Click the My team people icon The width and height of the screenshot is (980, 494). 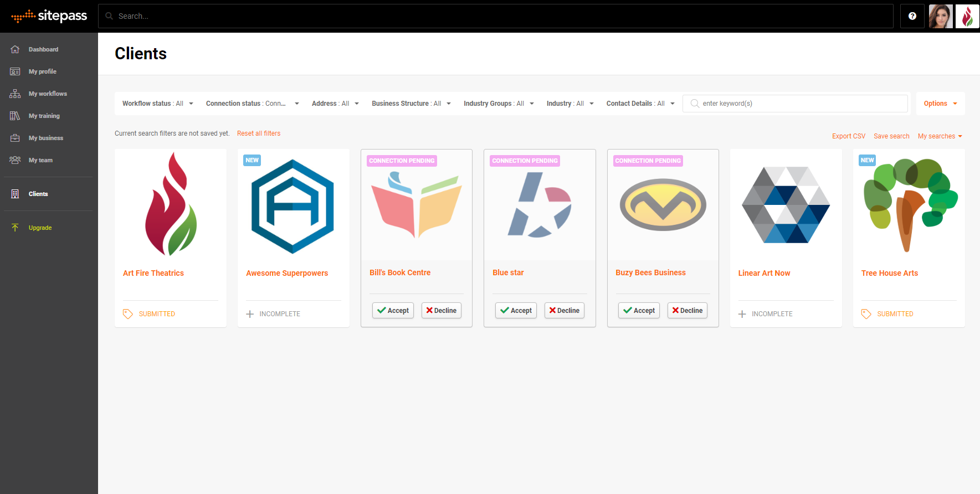[x=15, y=160]
